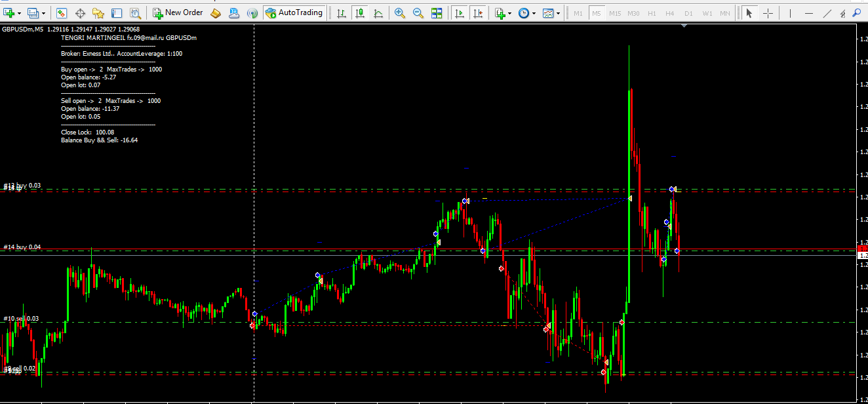Switch chart to candlesticks
Screen dimensions: 868x404
[360, 12]
